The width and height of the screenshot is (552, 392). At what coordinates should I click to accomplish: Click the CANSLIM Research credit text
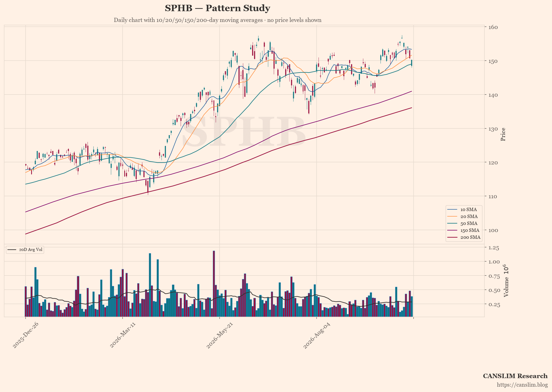tap(515, 376)
